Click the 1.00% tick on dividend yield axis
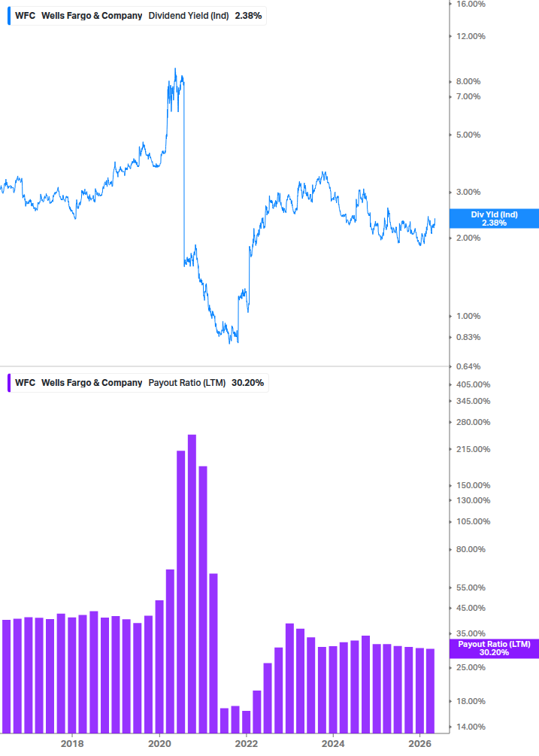This screenshot has width=539, height=756. pos(468,316)
